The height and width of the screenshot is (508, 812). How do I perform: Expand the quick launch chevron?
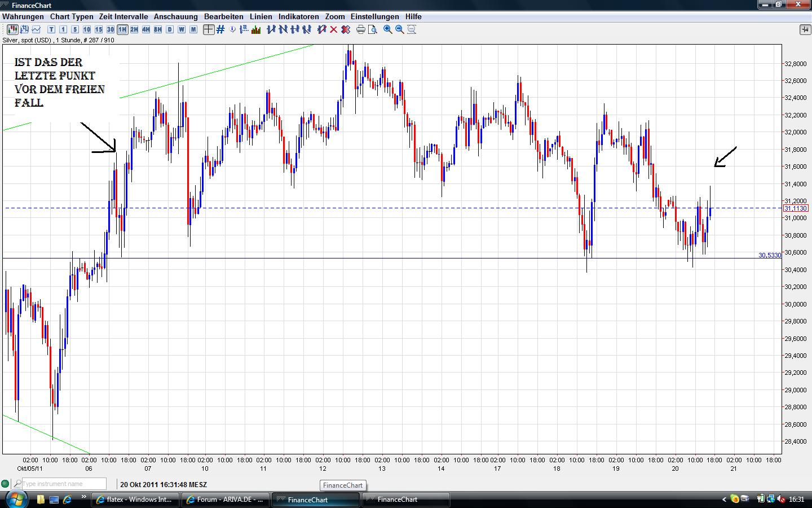tap(84, 497)
